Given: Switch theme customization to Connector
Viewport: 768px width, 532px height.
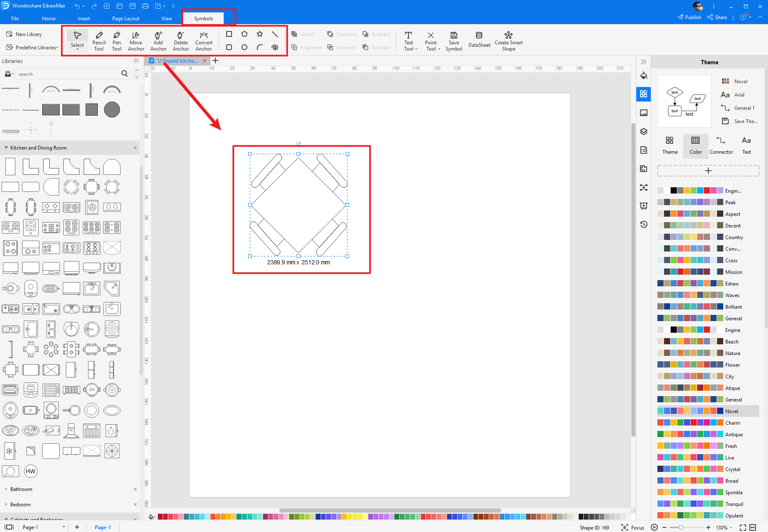Looking at the screenshot, I should [721, 145].
